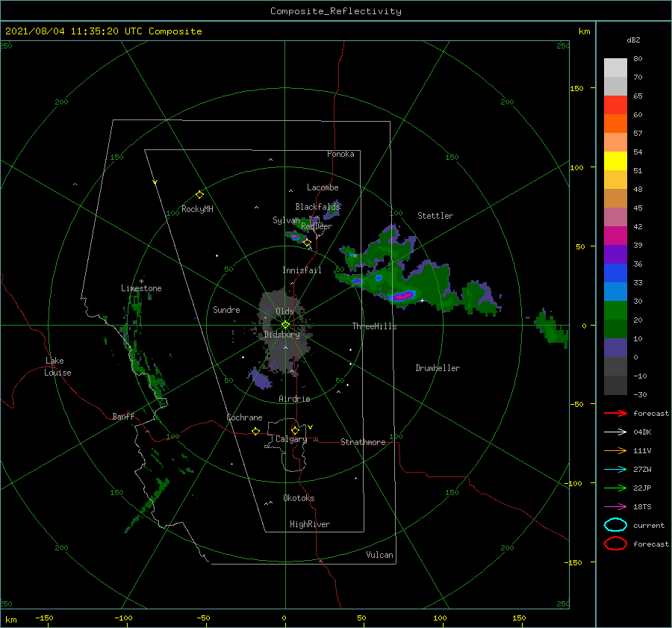The image size is (672, 628).
Task: Pick the magenta swatch between 42 and 39
Action: pyautogui.click(x=615, y=236)
